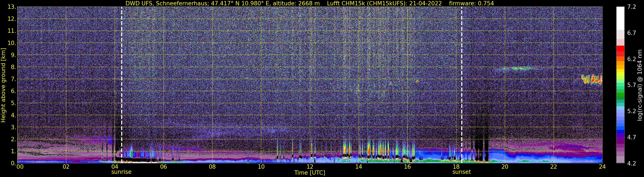644x177 pixels.
Task: Click the height axis tick '9.'
Action: click(x=13, y=55)
